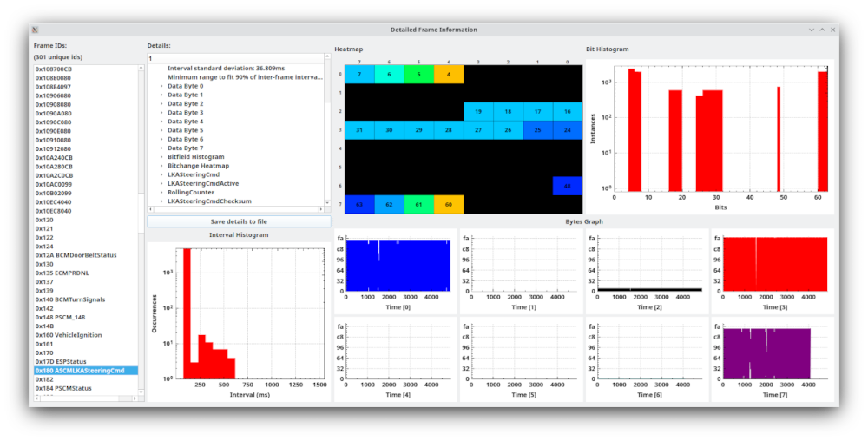Select frame 0x184 PSCMStatus

point(63,388)
